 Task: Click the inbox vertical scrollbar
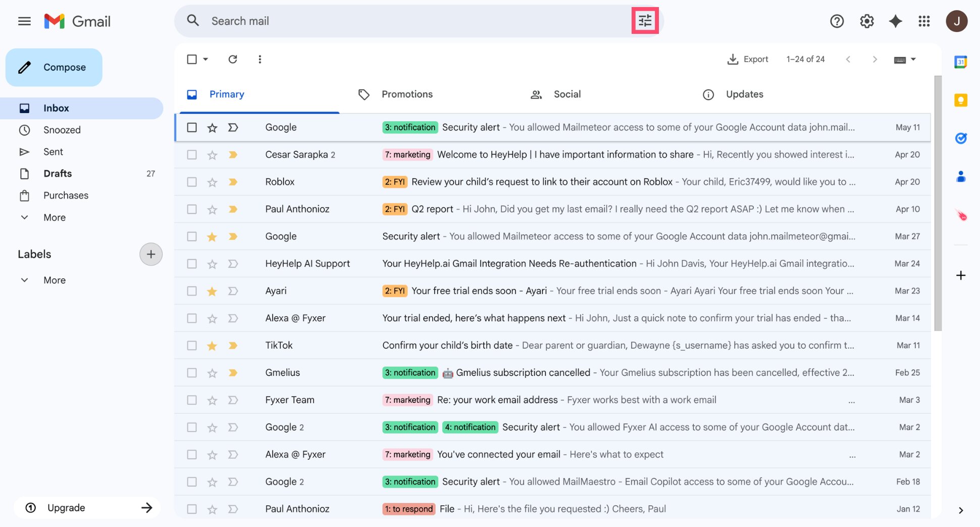938,203
